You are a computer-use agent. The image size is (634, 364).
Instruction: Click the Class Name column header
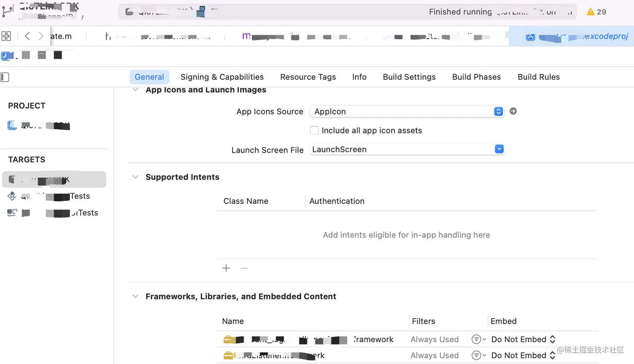(x=246, y=201)
